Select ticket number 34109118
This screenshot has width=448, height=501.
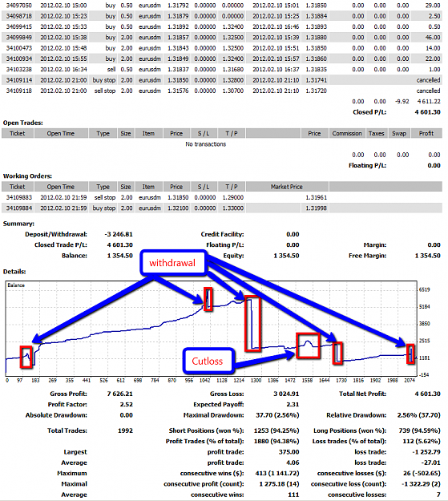19,91
